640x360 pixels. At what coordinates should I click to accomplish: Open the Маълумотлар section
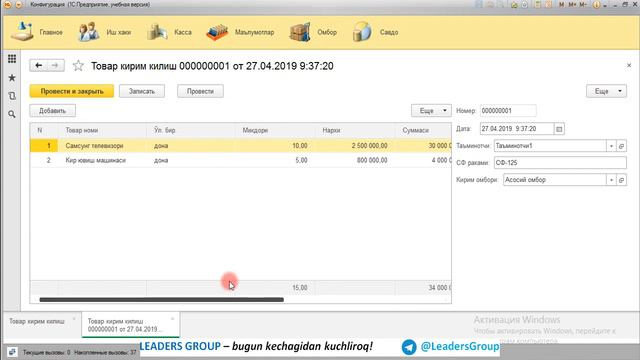[x=240, y=32]
